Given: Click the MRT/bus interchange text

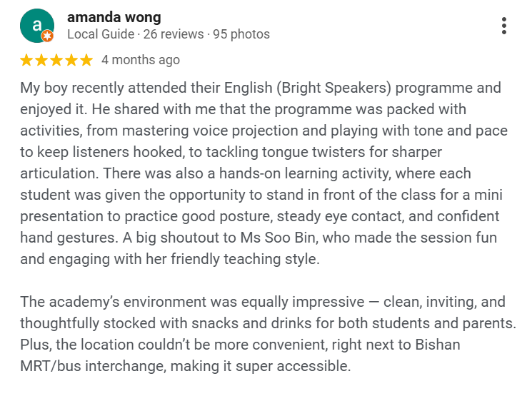Looking at the screenshot, I should [93, 366].
